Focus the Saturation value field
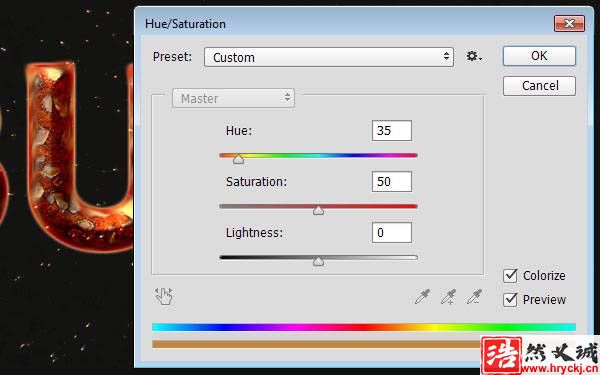The height and width of the screenshot is (375, 600). point(392,181)
